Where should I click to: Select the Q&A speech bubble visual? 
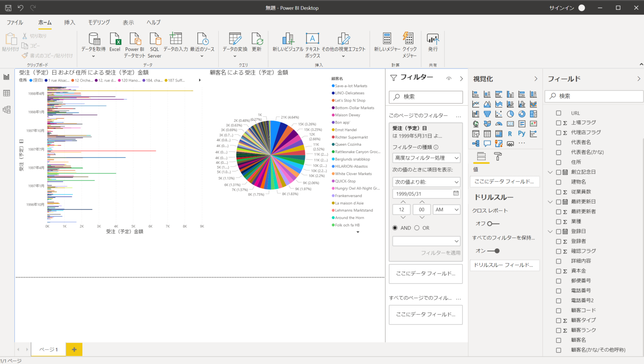click(x=487, y=144)
